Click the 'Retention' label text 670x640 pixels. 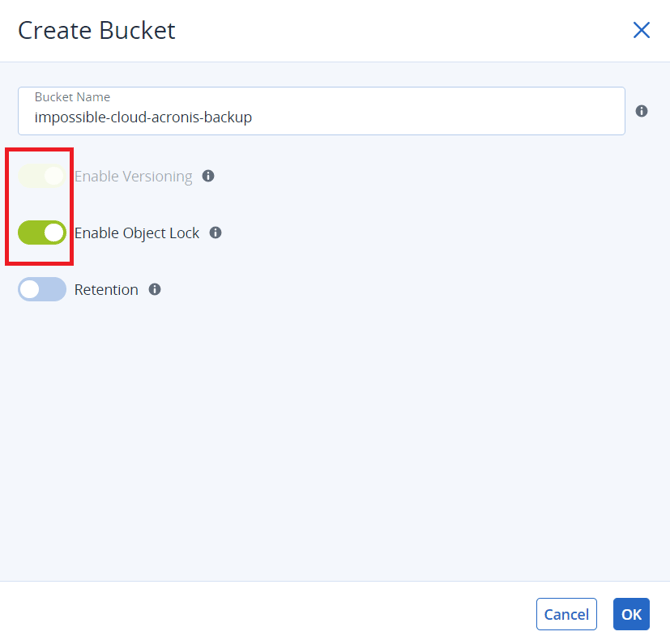(106, 290)
